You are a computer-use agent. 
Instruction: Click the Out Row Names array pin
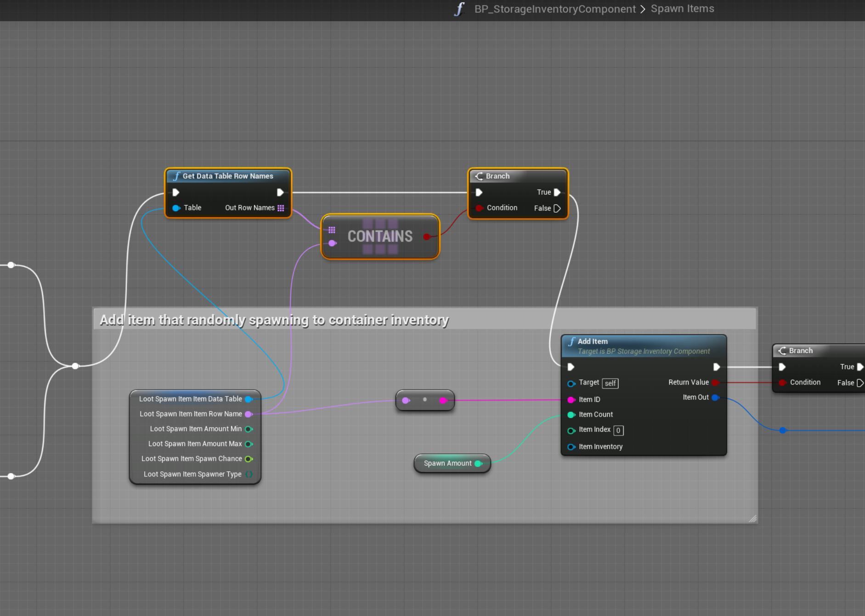[281, 208]
